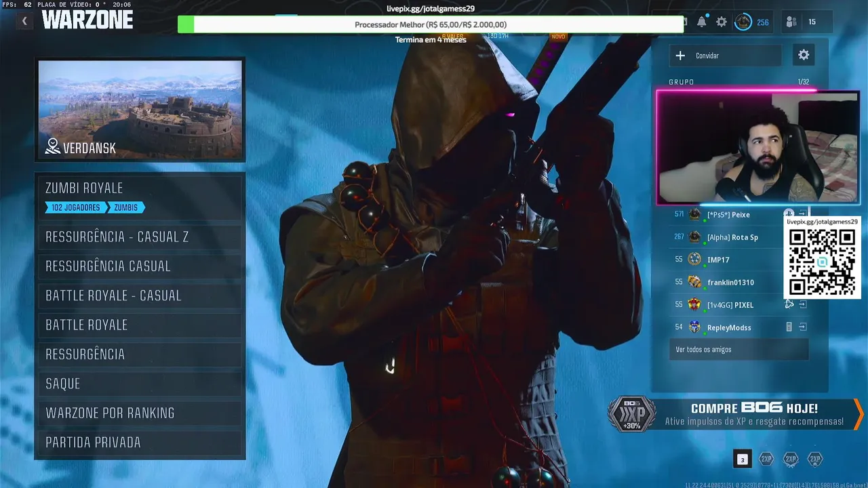The image size is (868, 488).
Task: Click the franklin01310 friend name
Action: 730,282
